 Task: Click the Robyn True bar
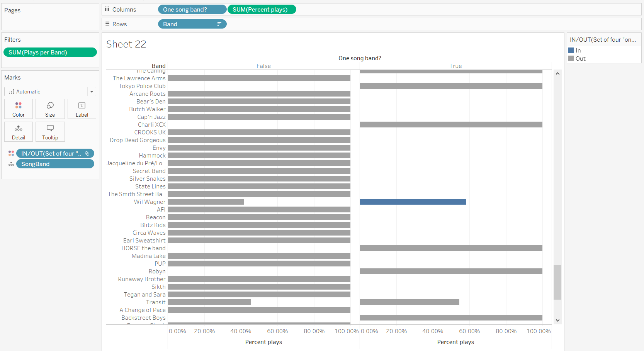pos(451,271)
